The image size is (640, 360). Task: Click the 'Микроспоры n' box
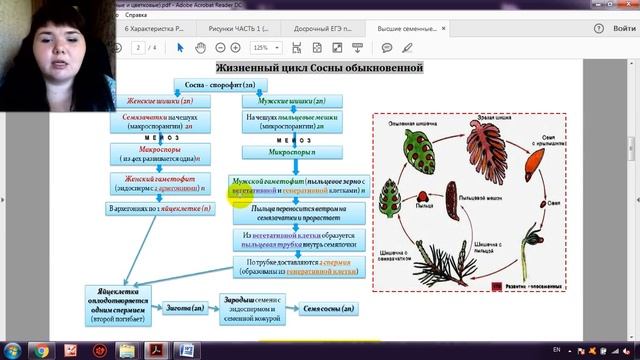click(292, 152)
